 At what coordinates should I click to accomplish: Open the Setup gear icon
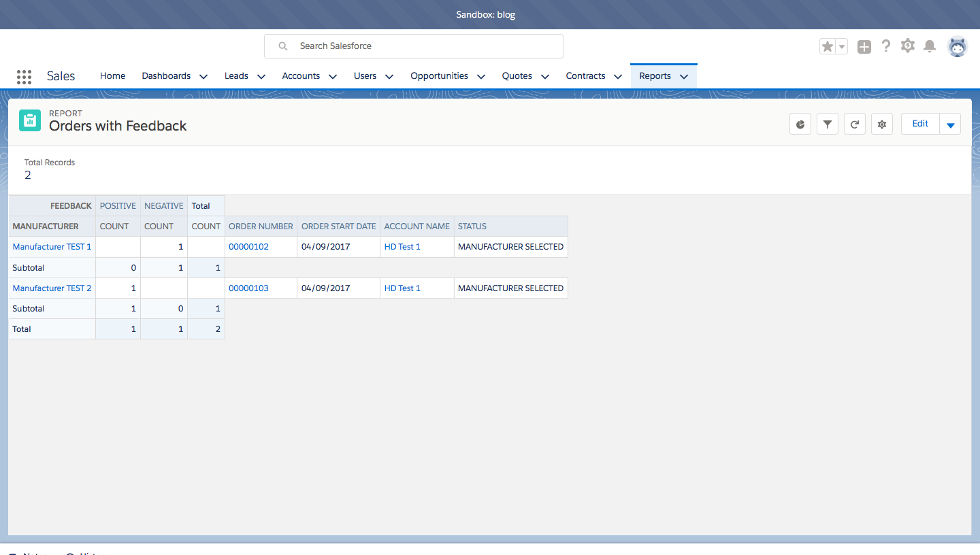click(907, 46)
